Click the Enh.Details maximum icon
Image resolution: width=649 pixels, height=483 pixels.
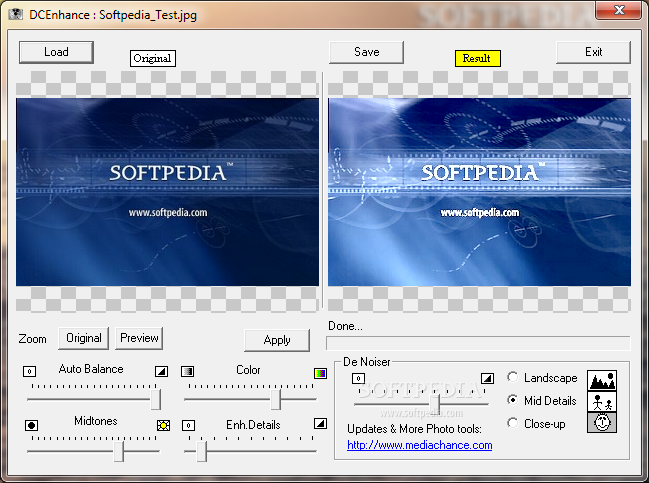point(320,423)
